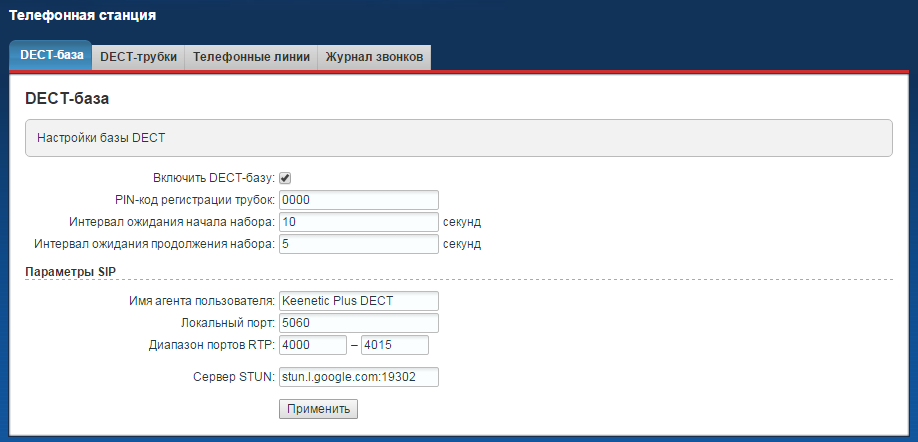Click the RTP range end port field

coord(394,345)
